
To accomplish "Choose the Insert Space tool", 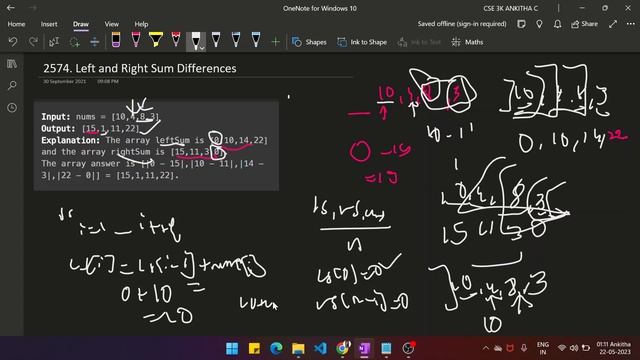I will point(94,42).
